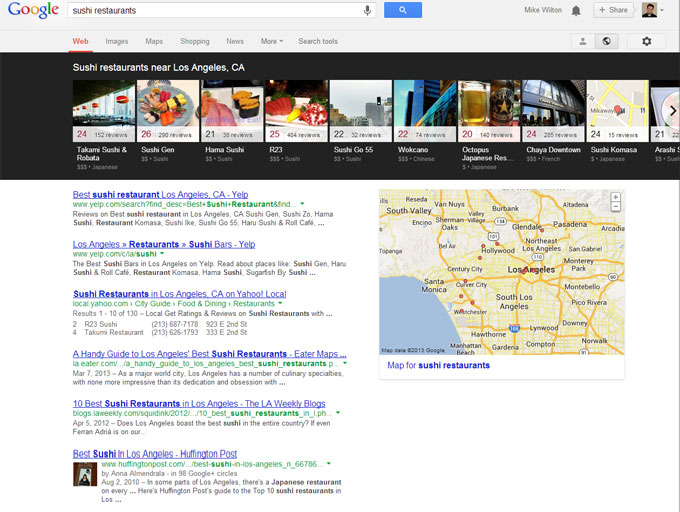Advance the restaurant carousel right arrow

(673, 111)
